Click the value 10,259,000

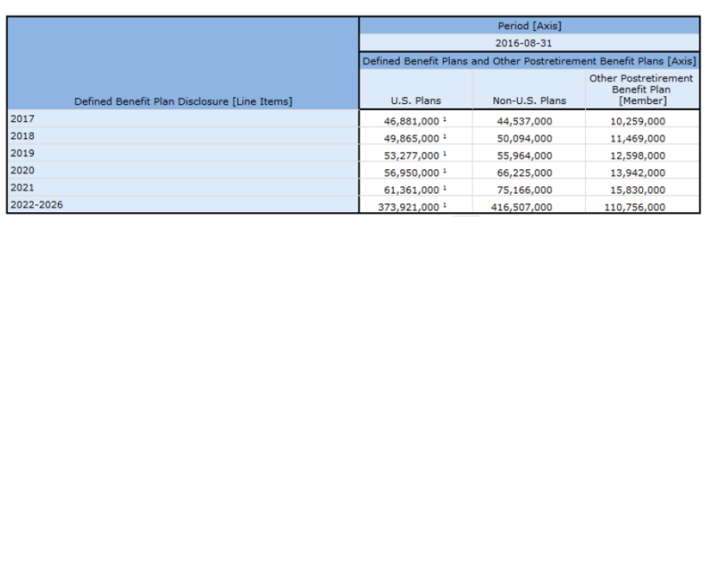[x=638, y=121]
